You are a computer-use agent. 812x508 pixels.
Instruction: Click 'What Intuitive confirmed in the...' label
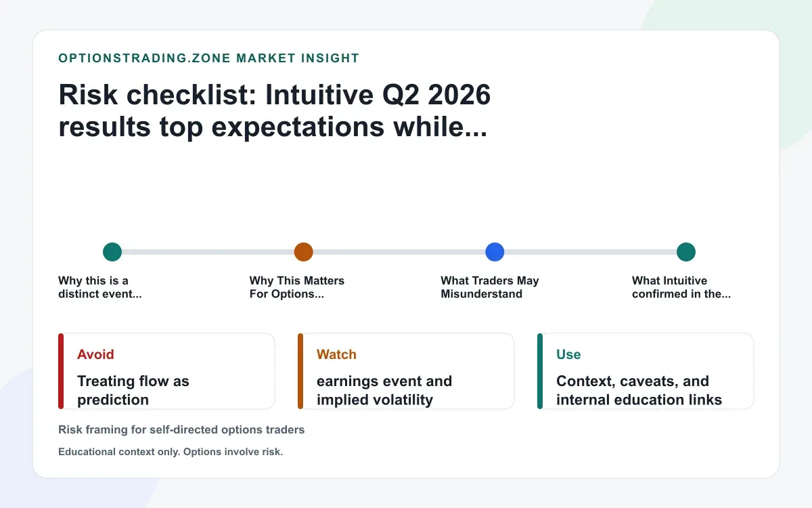point(681,287)
